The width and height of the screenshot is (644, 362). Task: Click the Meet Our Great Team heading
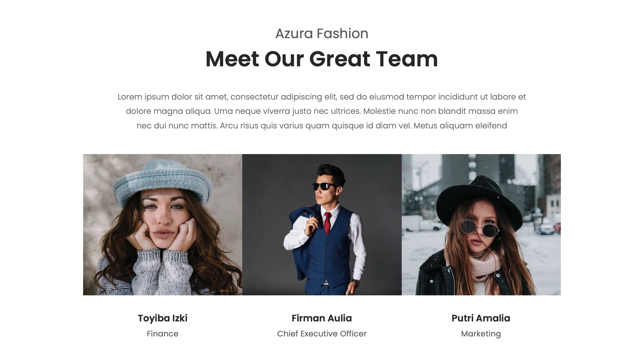322,59
